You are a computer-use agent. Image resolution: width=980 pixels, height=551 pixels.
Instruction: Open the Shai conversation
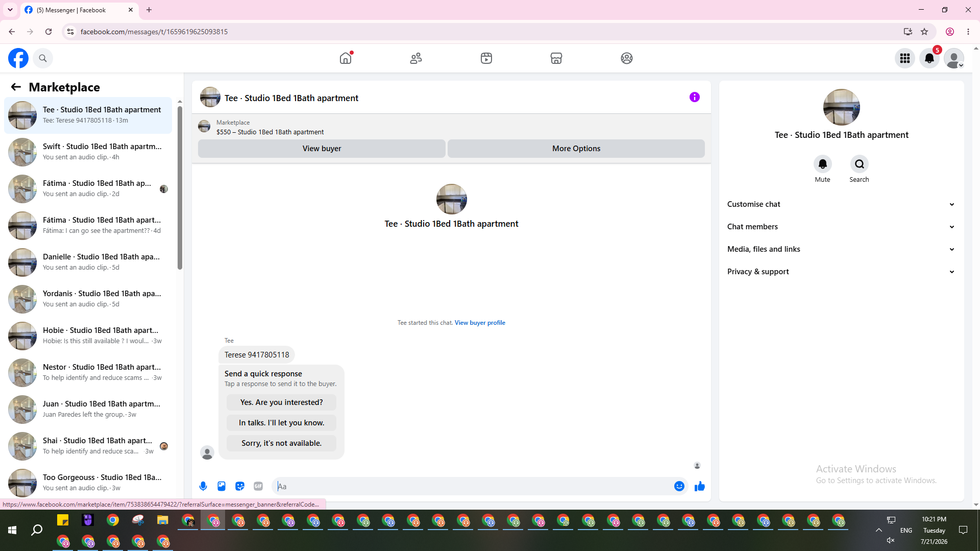click(88, 446)
